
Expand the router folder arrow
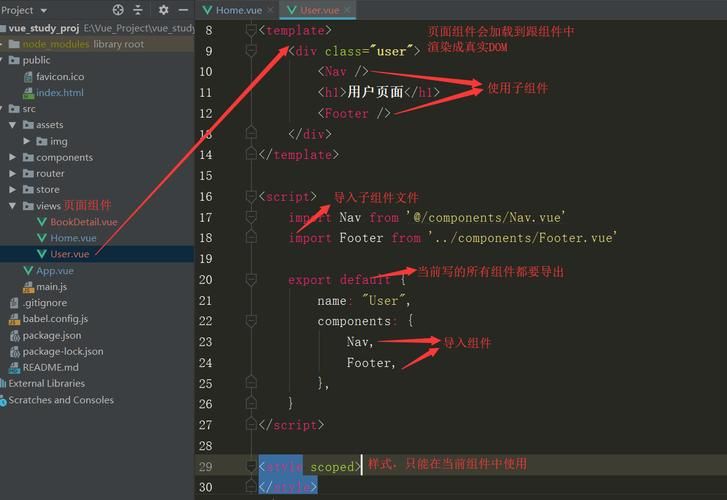click(13, 173)
